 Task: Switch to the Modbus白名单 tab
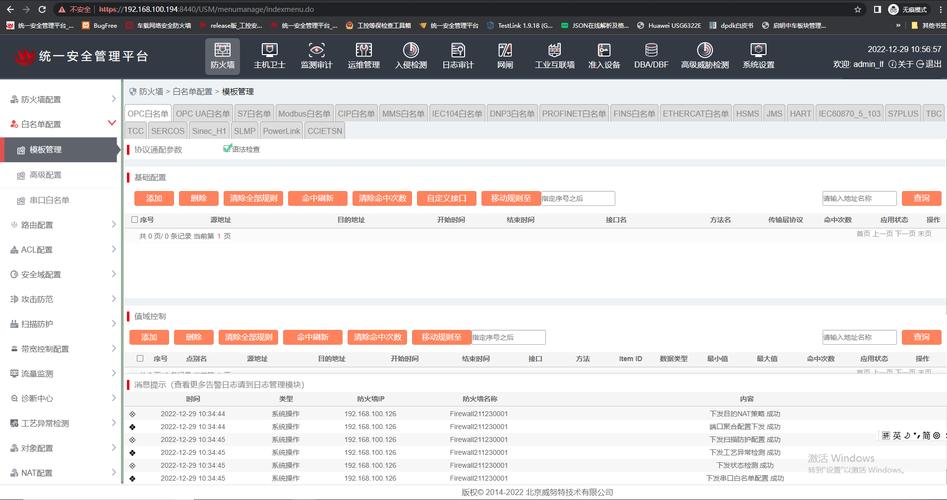click(303, 114)
